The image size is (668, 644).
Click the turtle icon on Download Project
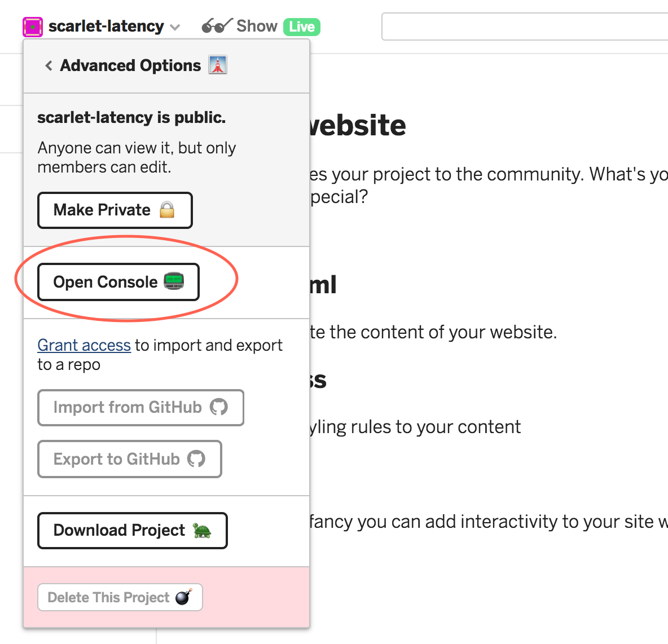click(202, 530)
